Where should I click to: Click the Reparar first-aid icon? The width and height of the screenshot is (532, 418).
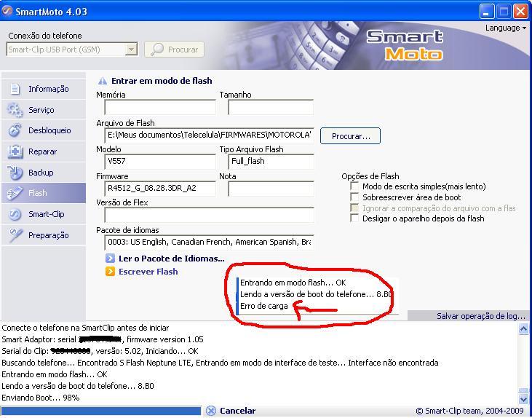(x=15, y=151)
